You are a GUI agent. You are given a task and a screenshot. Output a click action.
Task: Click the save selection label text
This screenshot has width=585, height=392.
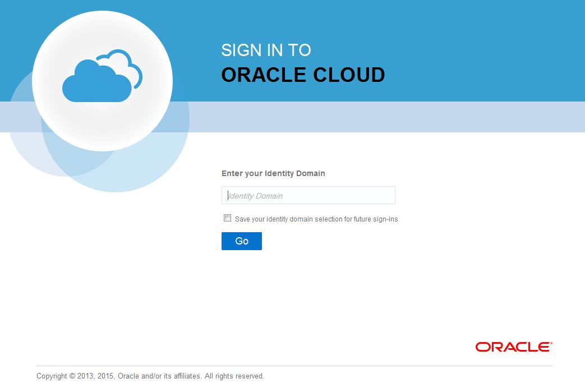tap(315, 219)
